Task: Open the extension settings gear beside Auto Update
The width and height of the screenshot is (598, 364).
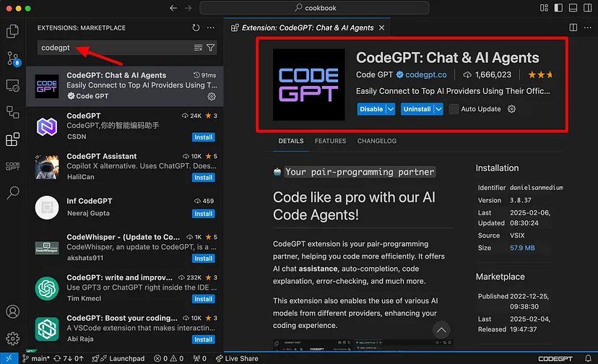Action: tap(511, 109)
